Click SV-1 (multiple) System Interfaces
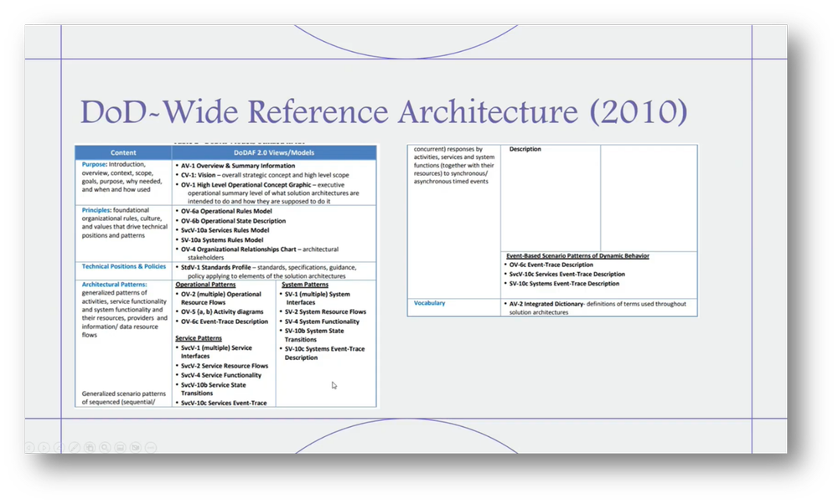 pyautogui.click(x=317, y=298)
